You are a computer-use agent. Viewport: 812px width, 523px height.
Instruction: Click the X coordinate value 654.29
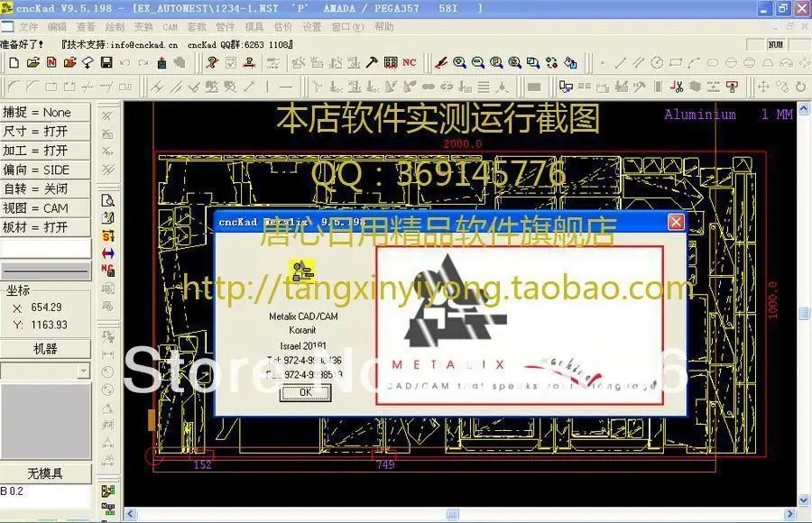click(x=46, y=307)
